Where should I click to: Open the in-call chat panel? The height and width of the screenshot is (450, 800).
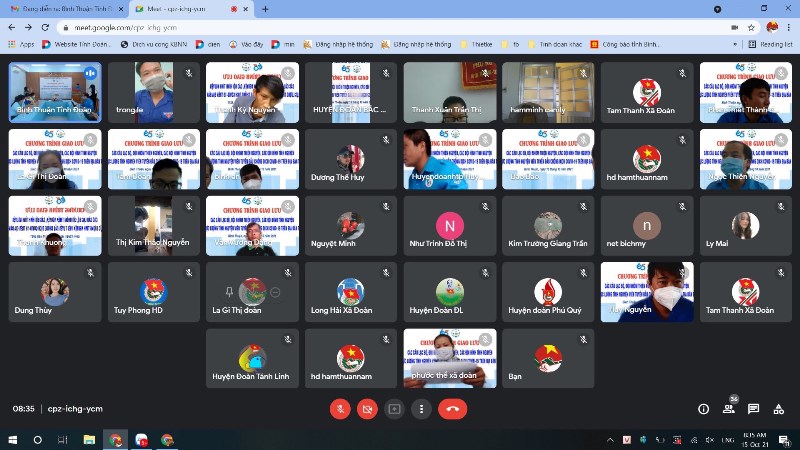pos(753,409)
